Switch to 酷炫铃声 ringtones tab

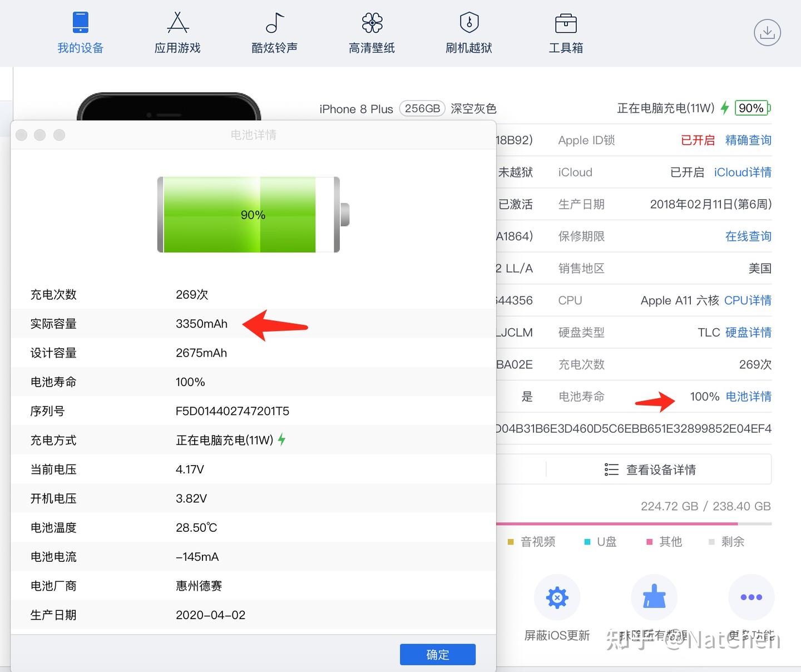click(275, 33)
